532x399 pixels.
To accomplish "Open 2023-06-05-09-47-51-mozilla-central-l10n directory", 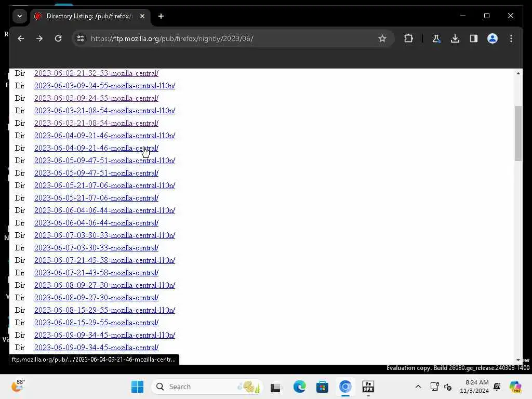I will click(104, 161).
